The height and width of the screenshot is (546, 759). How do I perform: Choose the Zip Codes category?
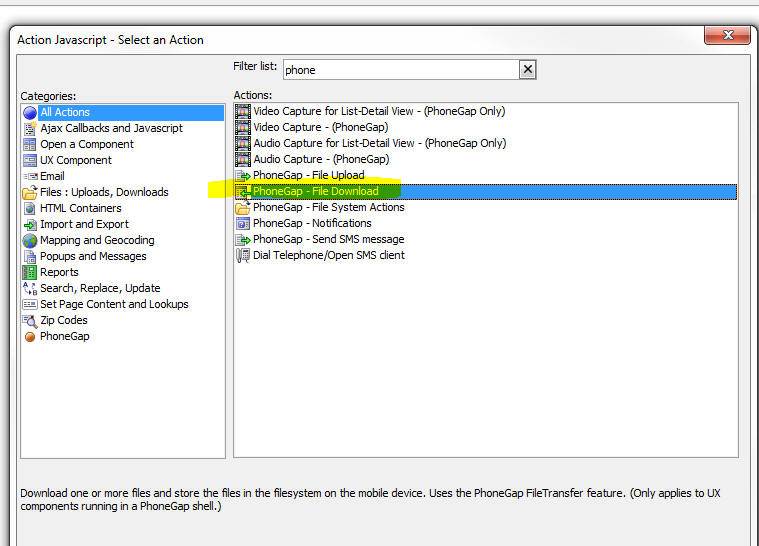click(x=64, y=320)
